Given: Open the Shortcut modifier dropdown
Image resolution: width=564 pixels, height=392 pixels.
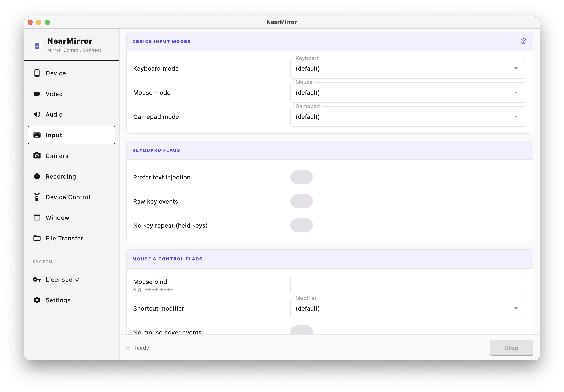Looking at the screenshot, I should point(408,308).
